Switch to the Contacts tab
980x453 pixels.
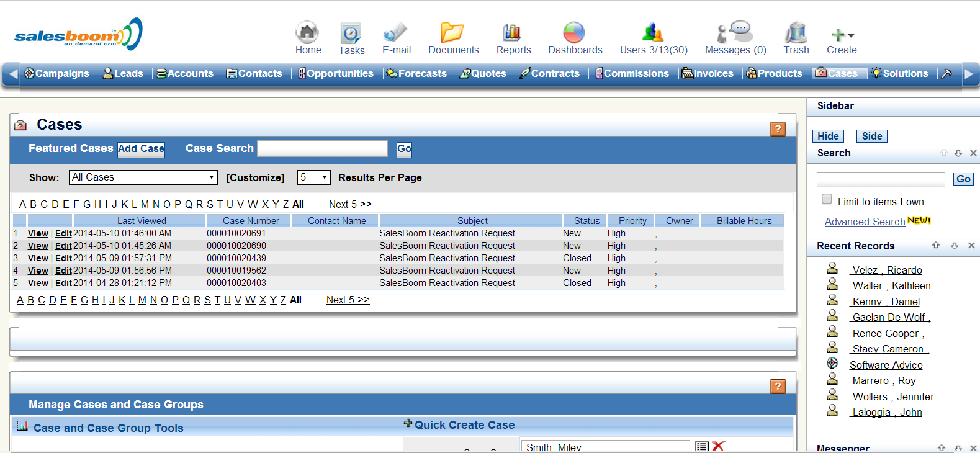coord(254,73)
